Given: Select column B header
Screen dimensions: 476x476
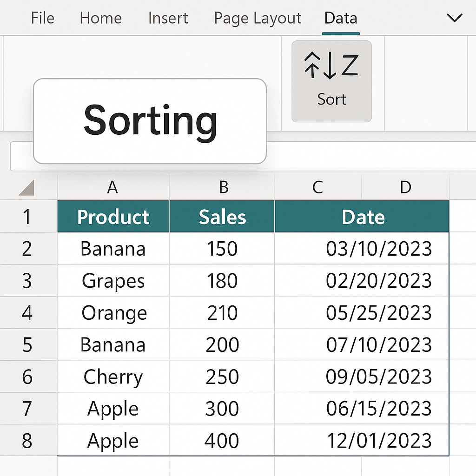Looking at the screenshot, I should pyautogui.click(x=224, y=187).
